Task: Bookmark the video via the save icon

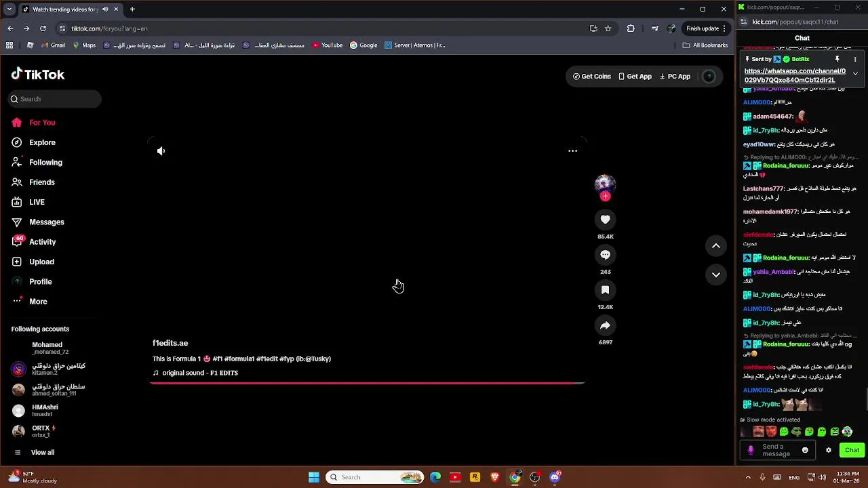Action: (605, 290)
